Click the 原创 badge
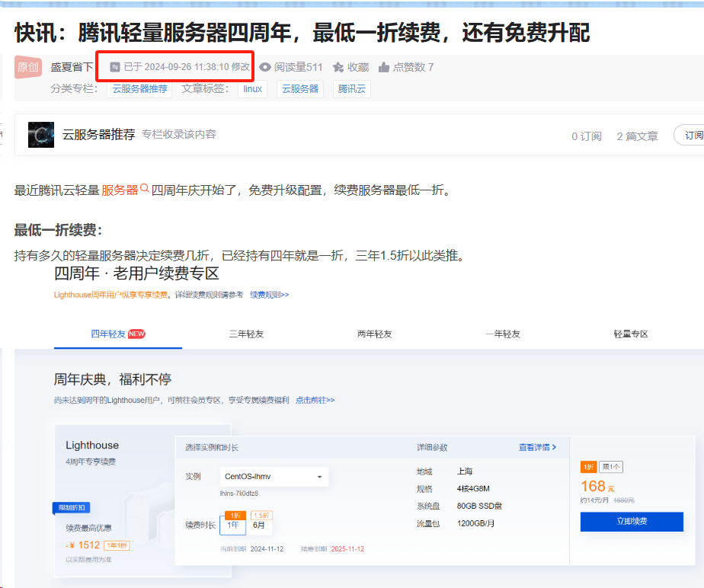The height and width of the screenshot is (588, 704). point(28,67)
